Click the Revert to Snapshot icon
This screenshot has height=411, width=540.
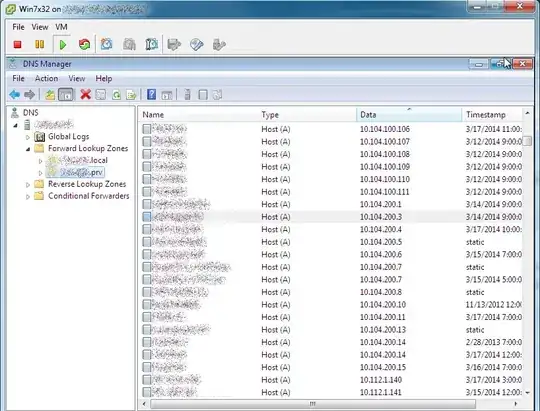click(129, 44)
